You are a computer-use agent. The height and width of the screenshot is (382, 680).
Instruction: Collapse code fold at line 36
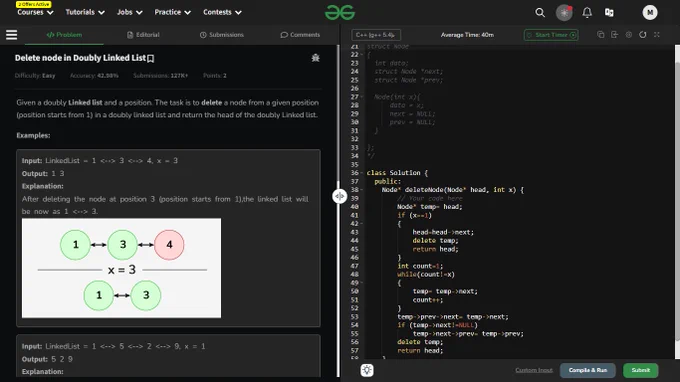(362, 173)
